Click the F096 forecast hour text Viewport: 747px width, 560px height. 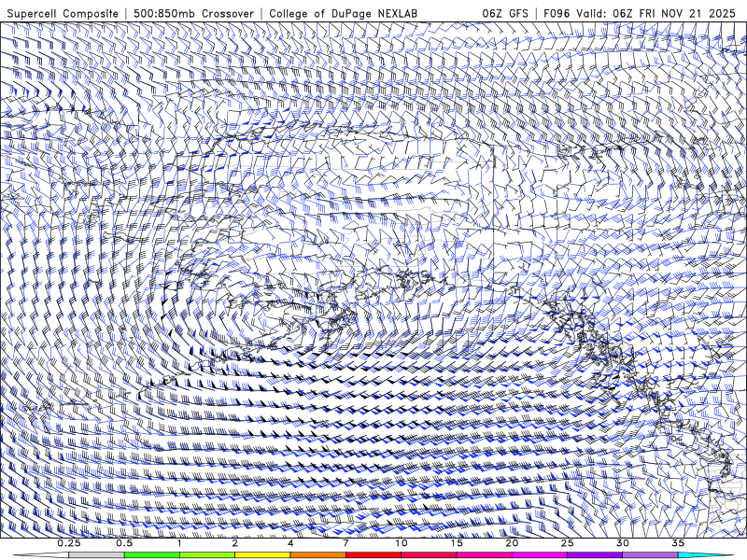coord(557,13)
